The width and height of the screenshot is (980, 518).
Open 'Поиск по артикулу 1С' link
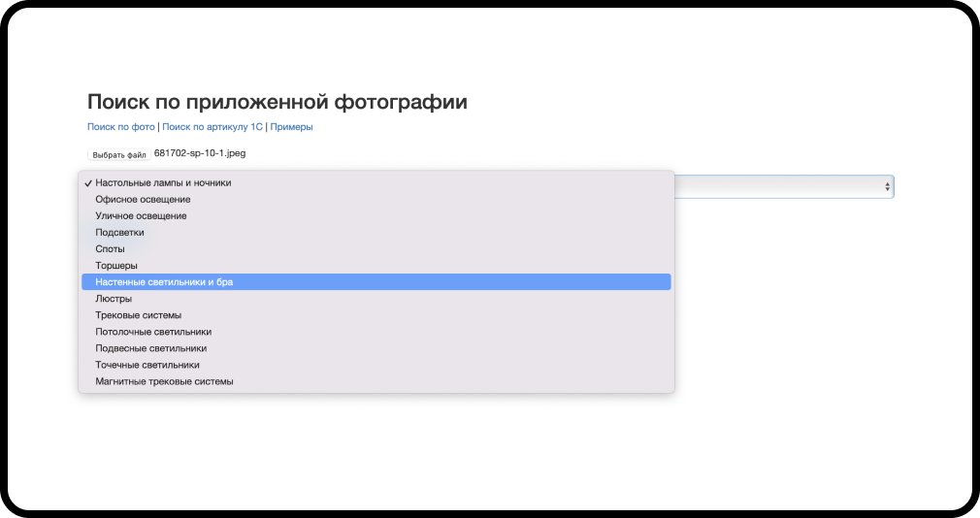click(x=212, y=127)
